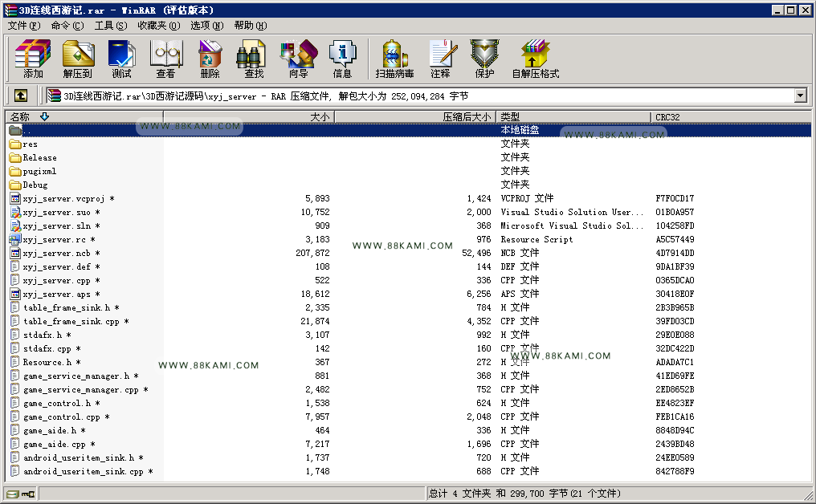Click the status bar total summary text
The width and height of the screenshot is (816, 504).
pos(524,494)
